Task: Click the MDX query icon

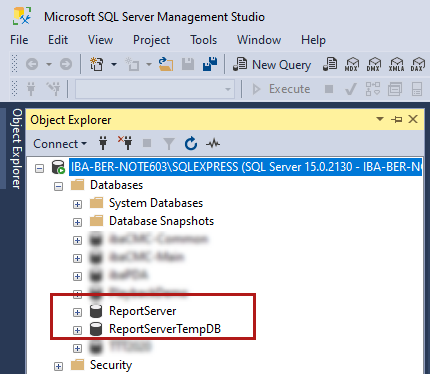Action: coord(352,64)
